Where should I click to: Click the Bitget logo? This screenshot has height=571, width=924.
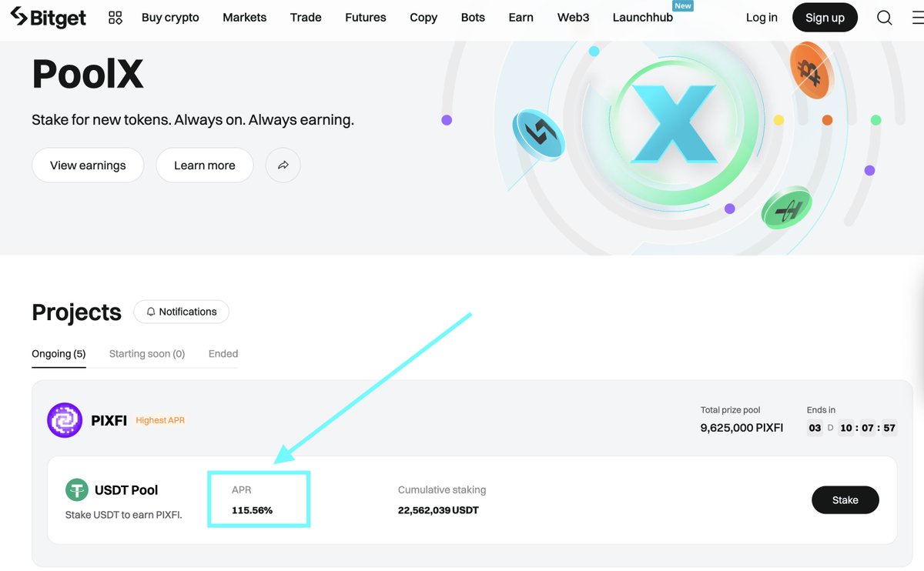pos(48,17)
